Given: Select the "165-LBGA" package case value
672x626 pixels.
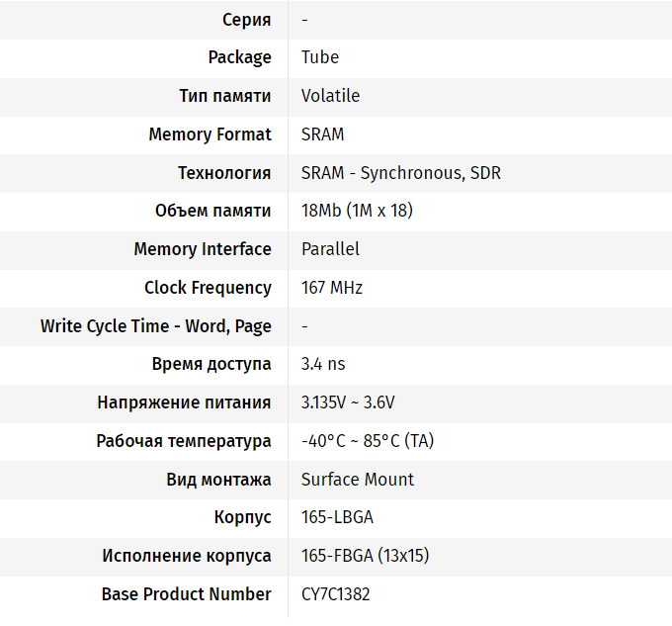Looking at the screenshot, I should click(337, 517).
